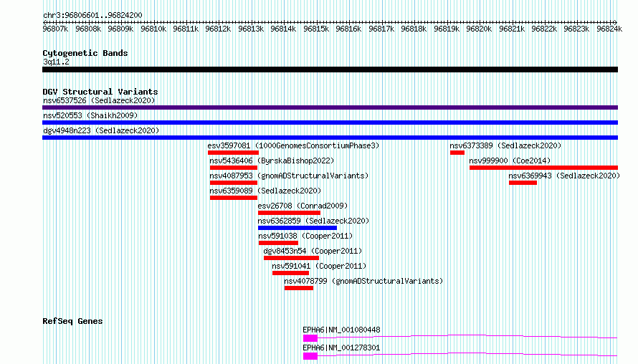
Task: Open nsv6369943 (Sedlazeck2020) variant label
Action: pos(564,176)
